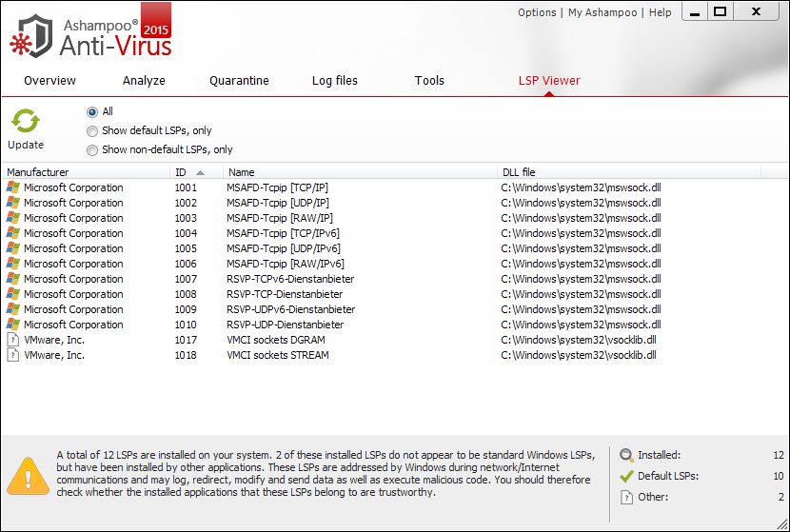Click VMware, Inc. on row 1018
This screenshot has height=532, width=790.
pos(54,355)
